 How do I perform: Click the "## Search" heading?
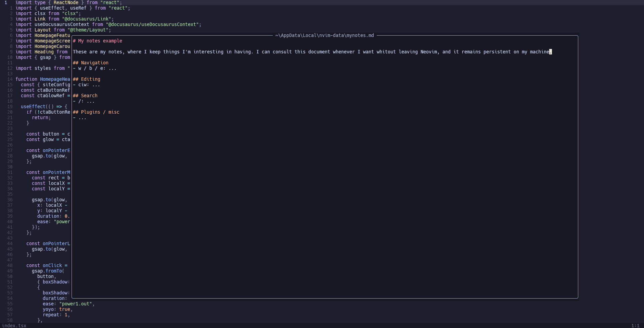point(85,96)
